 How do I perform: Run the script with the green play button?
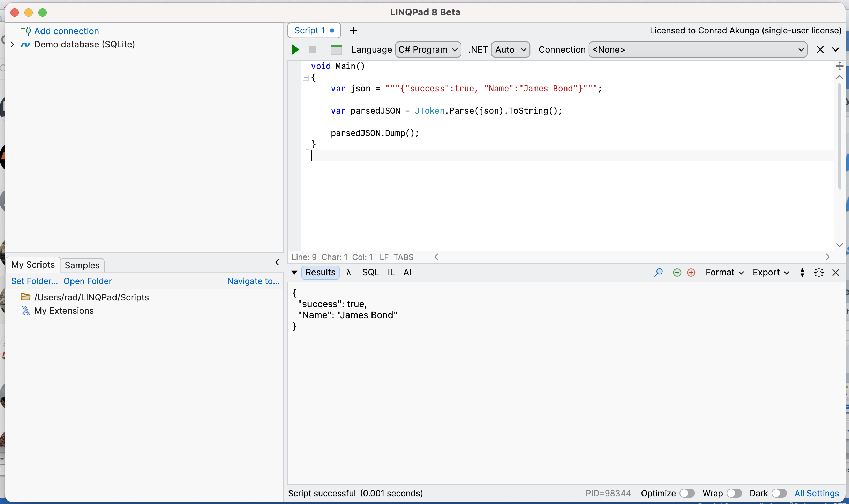295,49
